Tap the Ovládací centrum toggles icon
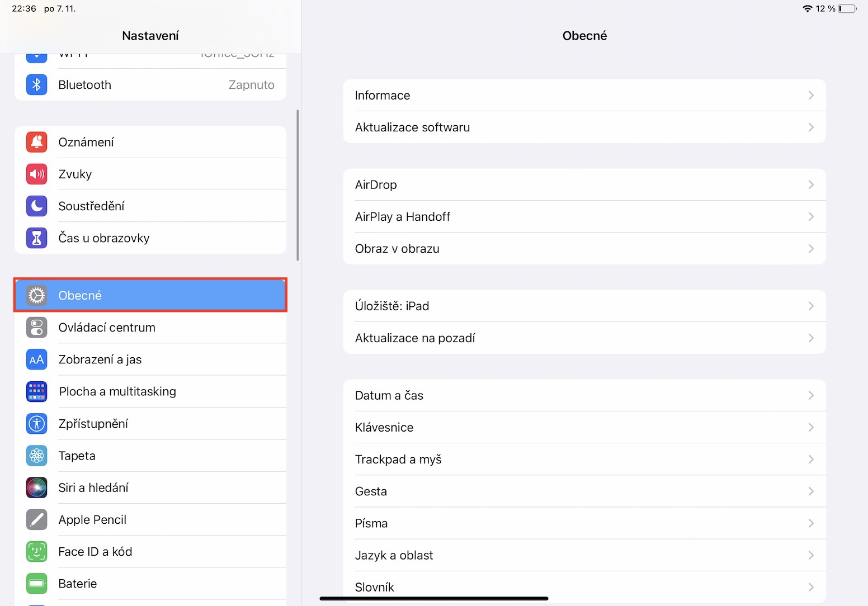This screenshot has width=868, height=606. tap(36, 328)
